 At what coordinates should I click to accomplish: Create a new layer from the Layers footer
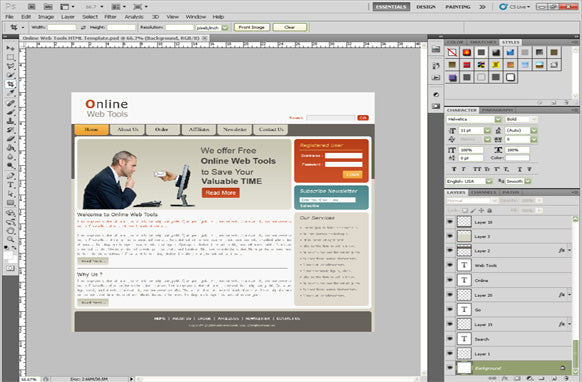click(553, 379)
